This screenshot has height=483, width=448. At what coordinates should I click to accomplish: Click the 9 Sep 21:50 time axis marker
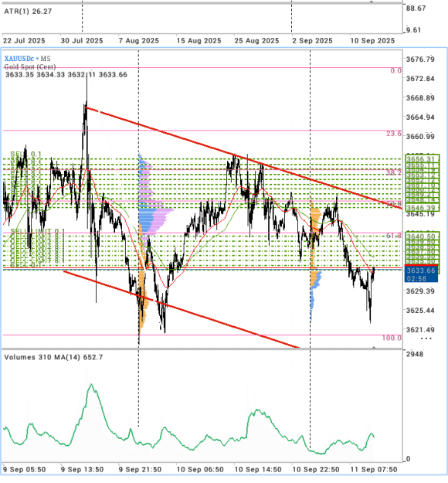point(140,469)
